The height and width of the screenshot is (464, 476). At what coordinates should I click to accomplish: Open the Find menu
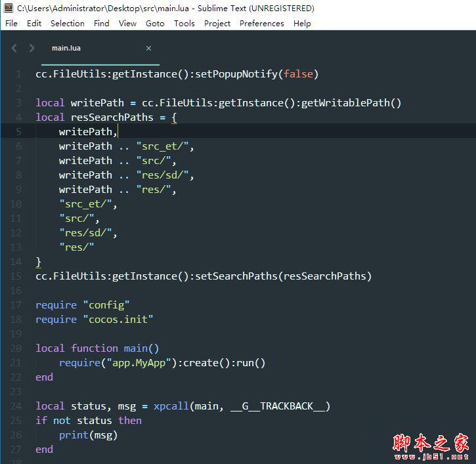click(101, 24)
